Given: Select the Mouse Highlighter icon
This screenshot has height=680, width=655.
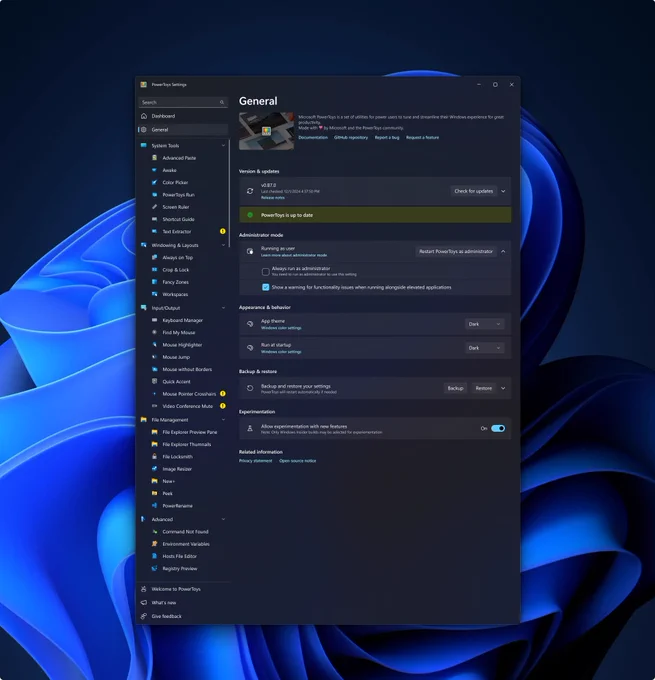Looking at the screenshot, I should [x=154, y=345].
